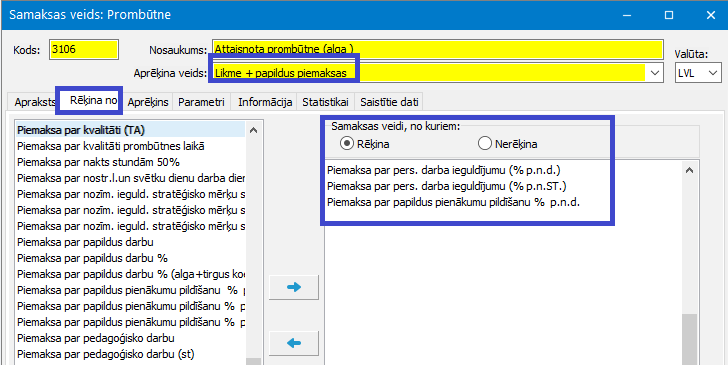The width and height of the screenshot is (728, 365).
Task: Select Piemaksa par kvalitāti prombūtnes laikā
Action: tap(130, 146)
